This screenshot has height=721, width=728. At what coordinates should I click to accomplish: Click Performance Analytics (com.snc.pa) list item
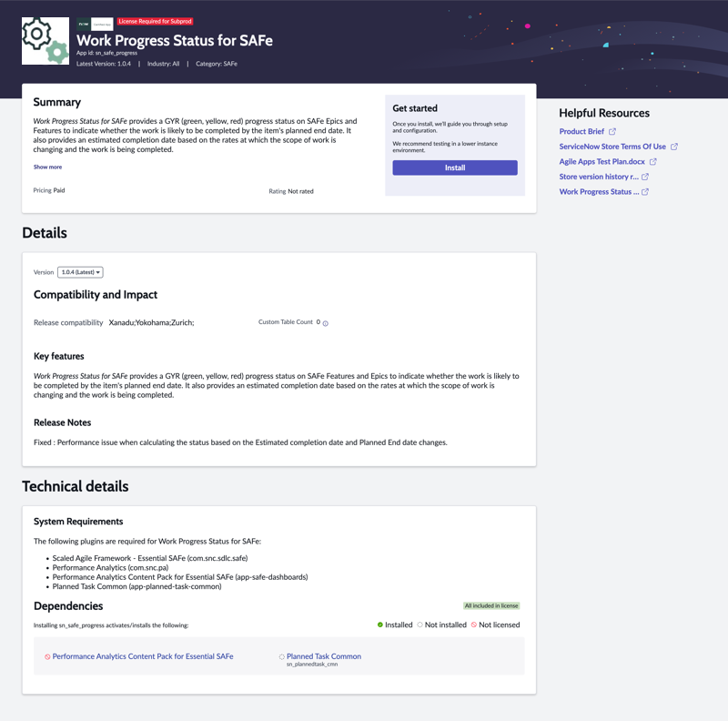110,568
